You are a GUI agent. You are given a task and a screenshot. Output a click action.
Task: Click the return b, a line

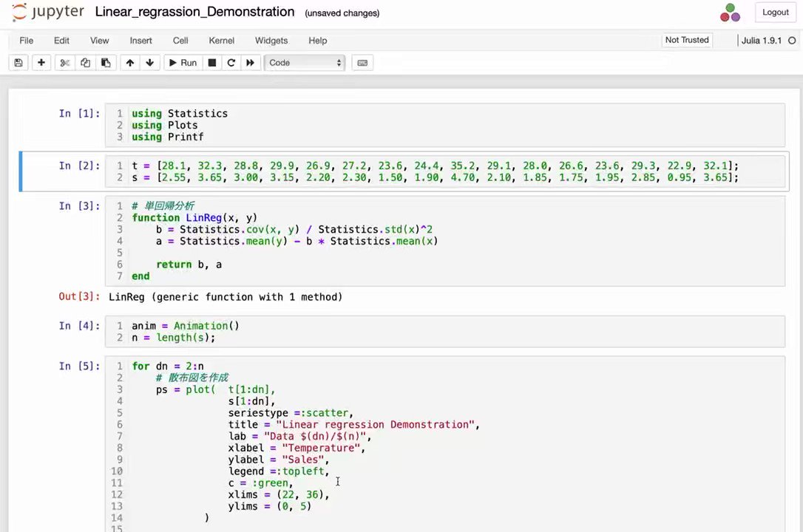pyautogui.click(x=189, y=265)
